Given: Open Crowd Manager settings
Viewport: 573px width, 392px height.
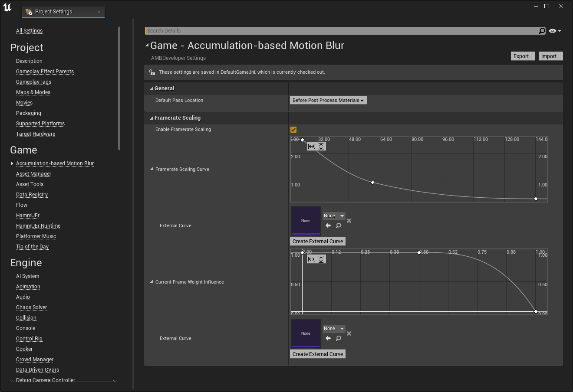Looking at the screenshot, I should point(35,359).
